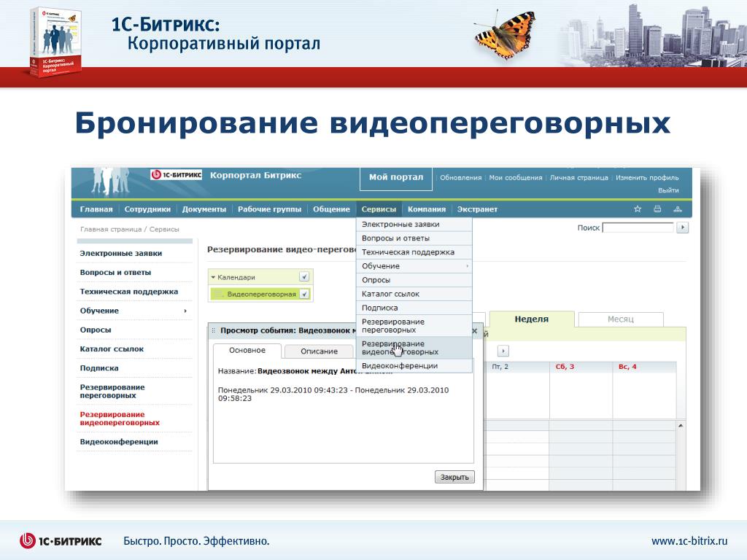Screen dimensions: 747x560
Task: Click the Сервисы breadcrumb link
Action: click(x=164, y=229)
